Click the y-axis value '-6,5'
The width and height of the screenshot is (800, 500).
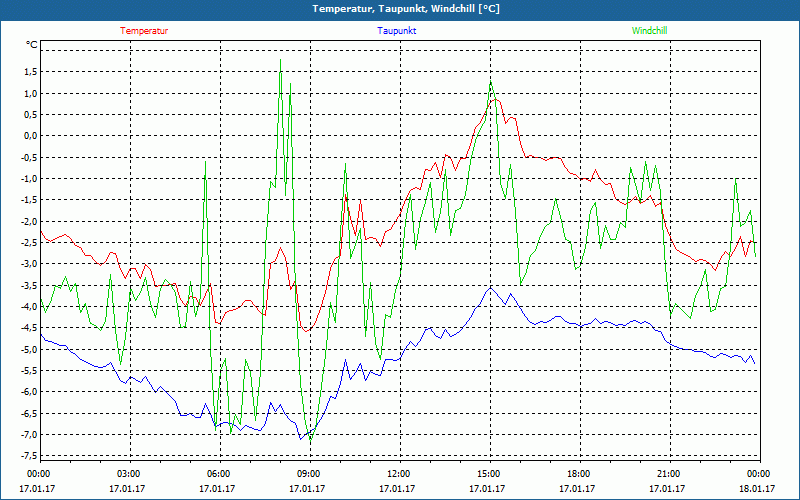tap(29, 413)
